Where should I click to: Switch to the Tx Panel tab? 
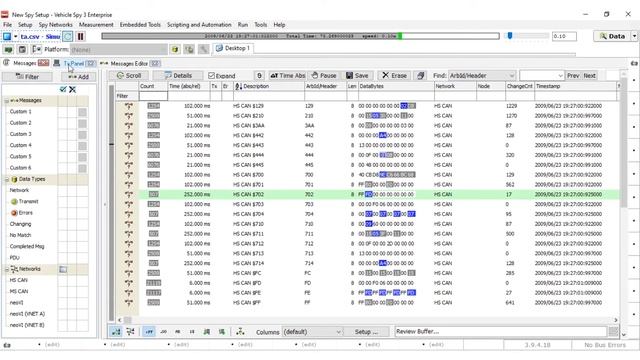pyautogui.click(x=75, y=63)
